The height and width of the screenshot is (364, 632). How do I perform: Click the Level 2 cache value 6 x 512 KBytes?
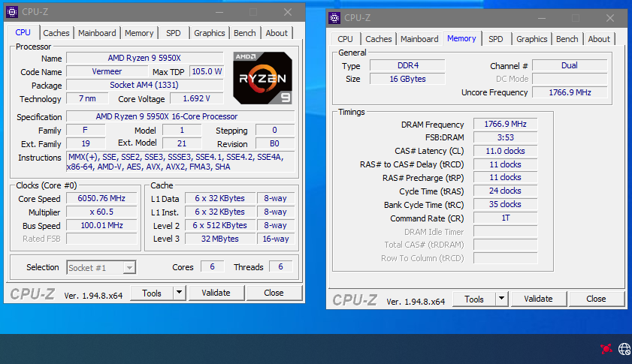(220, 225)
